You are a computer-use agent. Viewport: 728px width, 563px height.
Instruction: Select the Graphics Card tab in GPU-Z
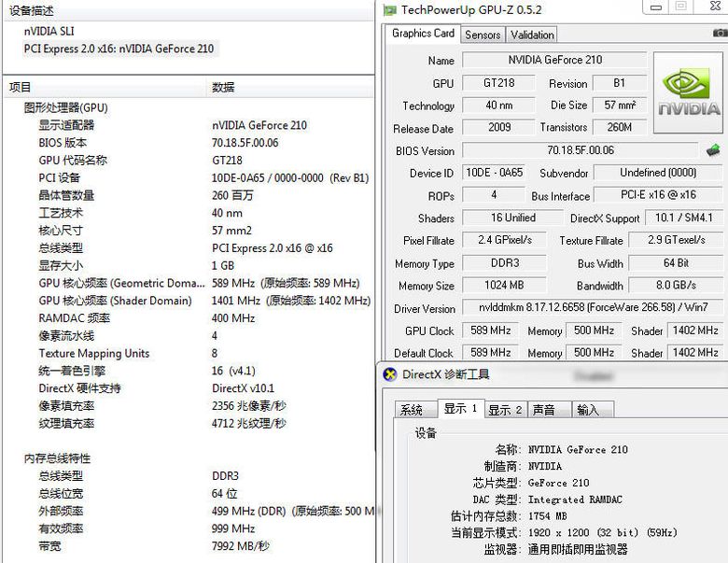pos(423,34)
